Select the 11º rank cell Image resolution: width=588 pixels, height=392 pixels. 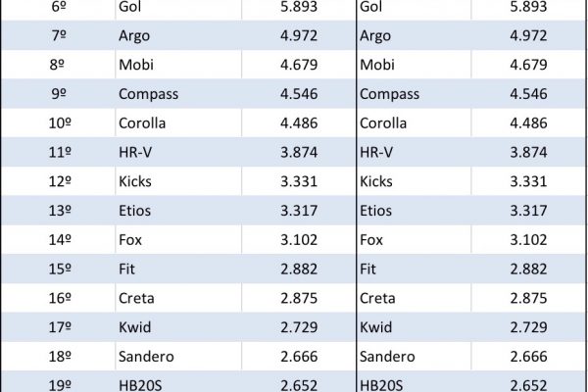[x=58, y=153]
